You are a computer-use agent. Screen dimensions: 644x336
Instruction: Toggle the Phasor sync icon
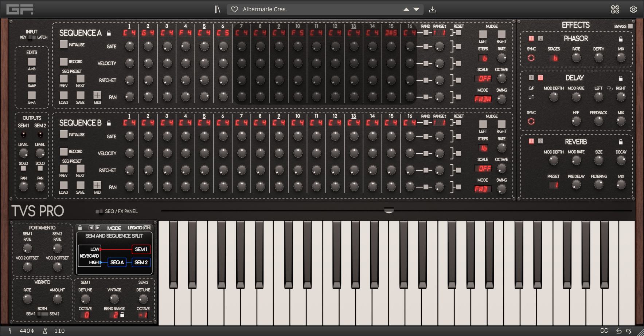click(x=531, y=58)
